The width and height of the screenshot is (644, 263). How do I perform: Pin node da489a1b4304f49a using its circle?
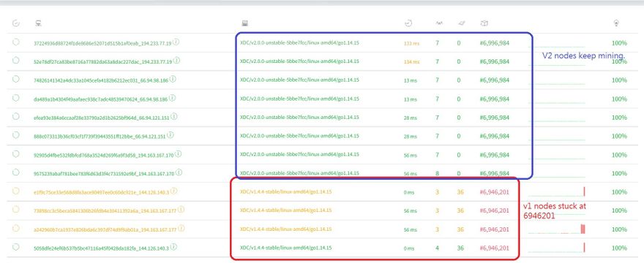click(x=15, y=98)
